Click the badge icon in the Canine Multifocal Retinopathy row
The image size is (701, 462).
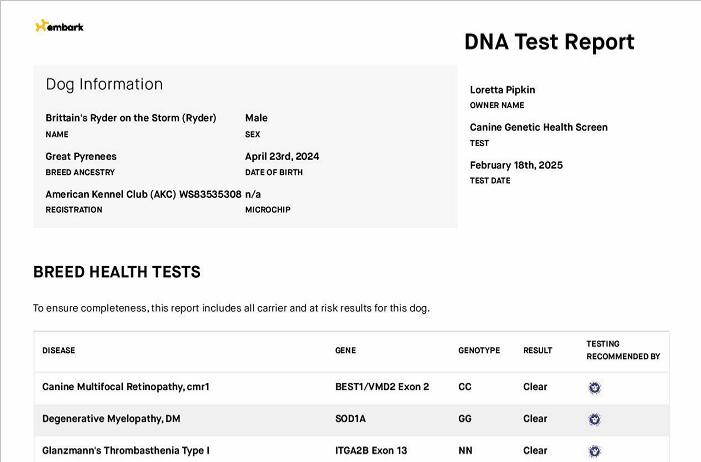(594, 387)
